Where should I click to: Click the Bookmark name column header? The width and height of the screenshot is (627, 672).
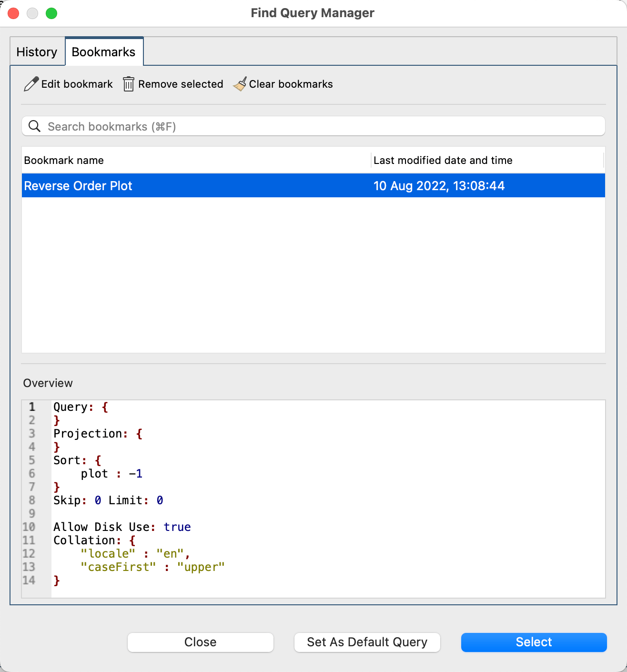pos(64,160)
